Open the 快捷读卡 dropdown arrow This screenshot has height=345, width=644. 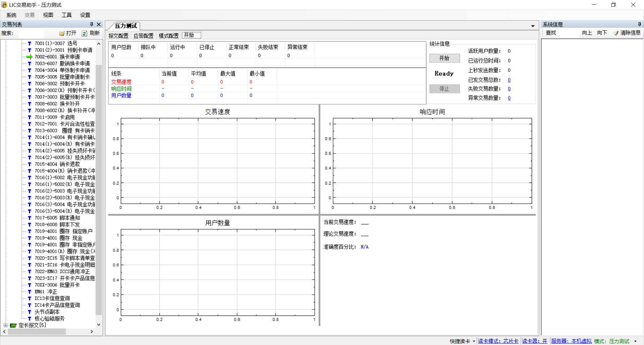[x=474, y=341]
